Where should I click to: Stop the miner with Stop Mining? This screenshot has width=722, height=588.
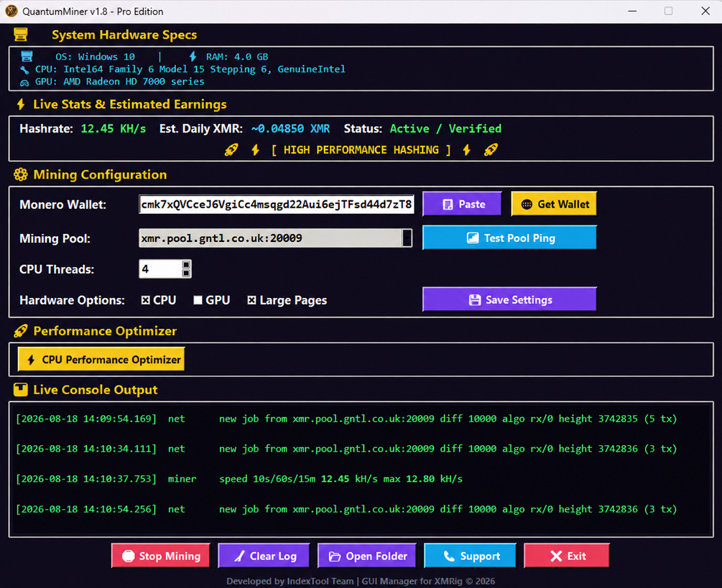pos(161,556)
